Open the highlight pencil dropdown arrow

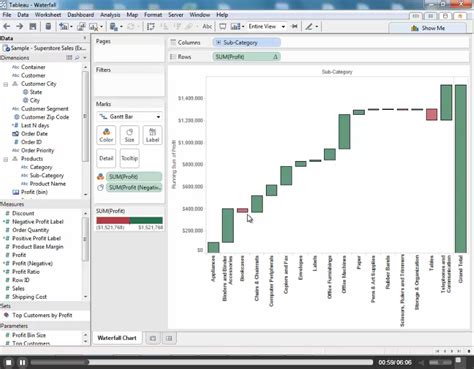pos(317,27)
